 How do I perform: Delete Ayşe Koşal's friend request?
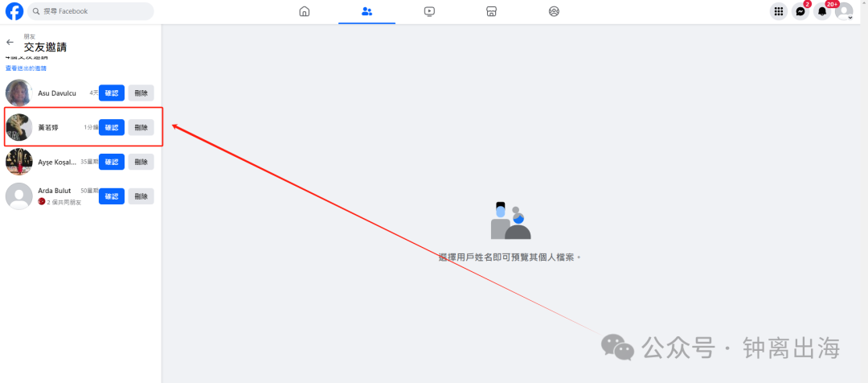click(x=141, y=162)
